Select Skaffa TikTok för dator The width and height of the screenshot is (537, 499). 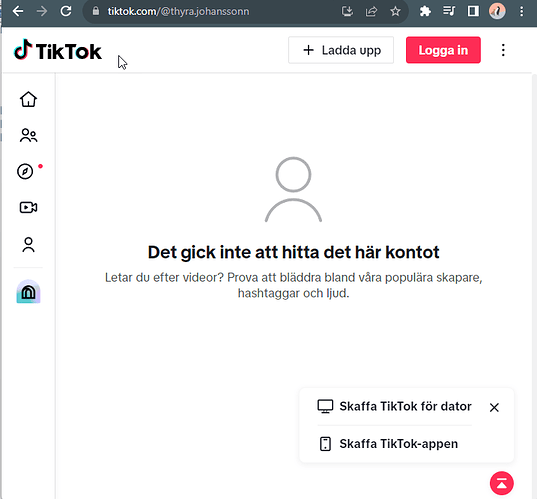coord(395,406)
